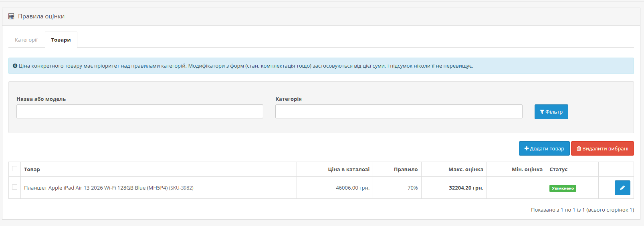Click the Назва або модель label
The image size is (644, 226).
click(x=41, y=99)
